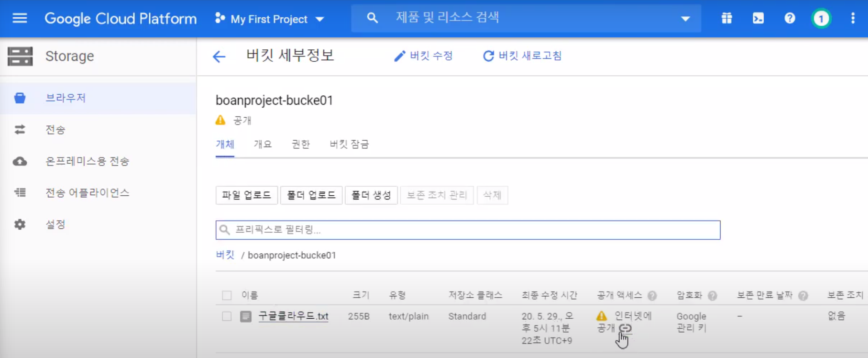
Task: Switch to the 권한 tab
Action: tap(301, 145)
